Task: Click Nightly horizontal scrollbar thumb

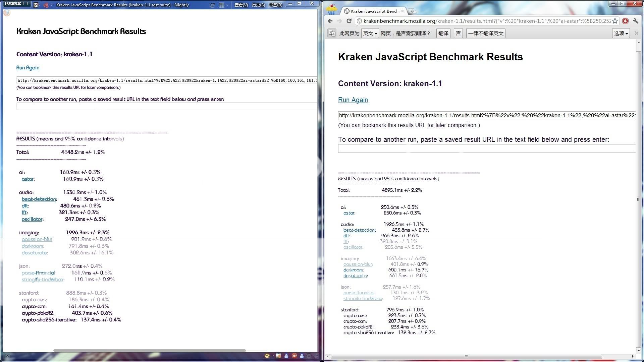Action: 150,350
